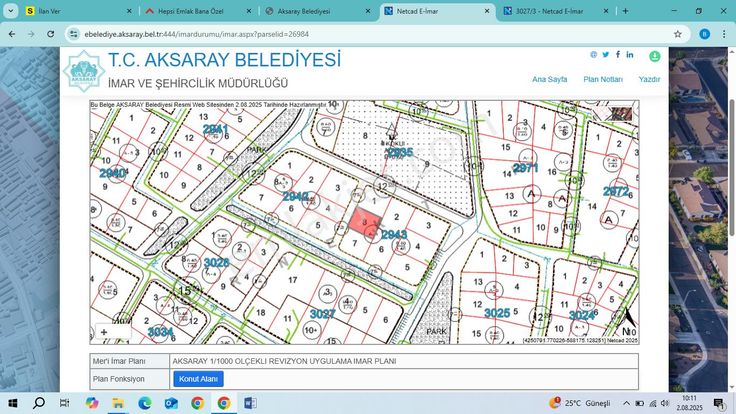The image size is (736, 414).
Task: Click parcel block label 2943
Action: [394, 234]
